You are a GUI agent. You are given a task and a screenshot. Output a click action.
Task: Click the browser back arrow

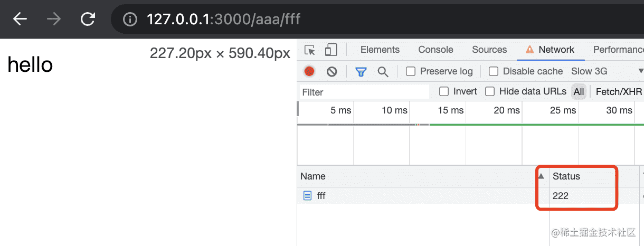coord(20,20)
